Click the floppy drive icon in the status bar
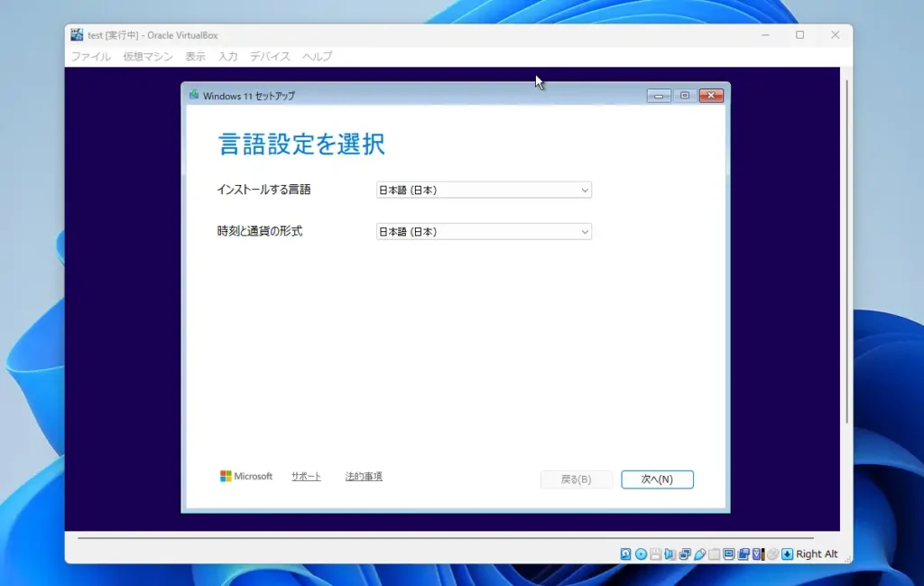 tap(655, 553)
